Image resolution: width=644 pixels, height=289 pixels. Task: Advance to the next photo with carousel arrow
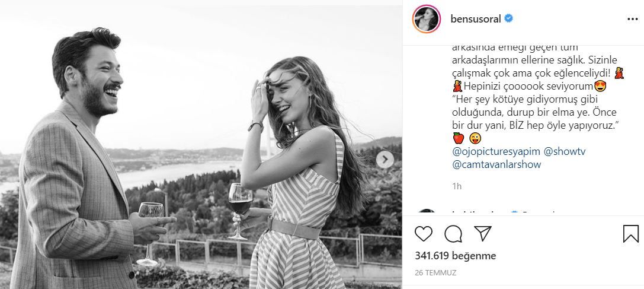point(385,159)
